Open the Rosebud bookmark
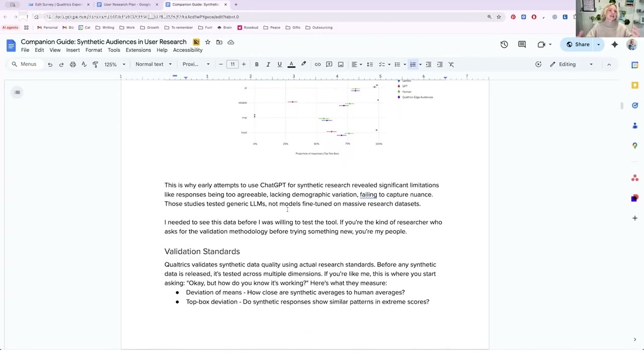The height and width of the screenshot is (362, 644). 248,28
